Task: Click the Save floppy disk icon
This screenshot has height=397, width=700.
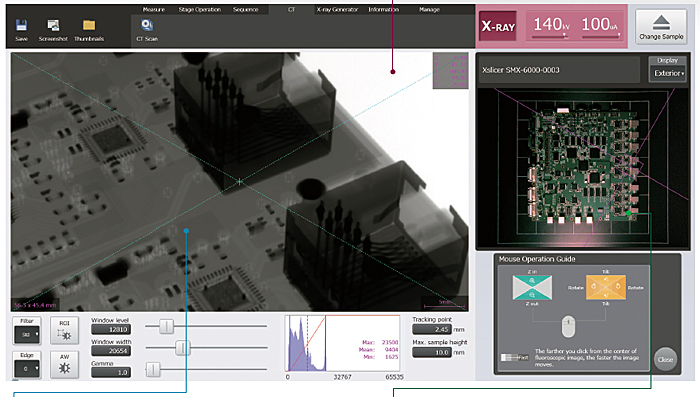Action: pos(21,25)
